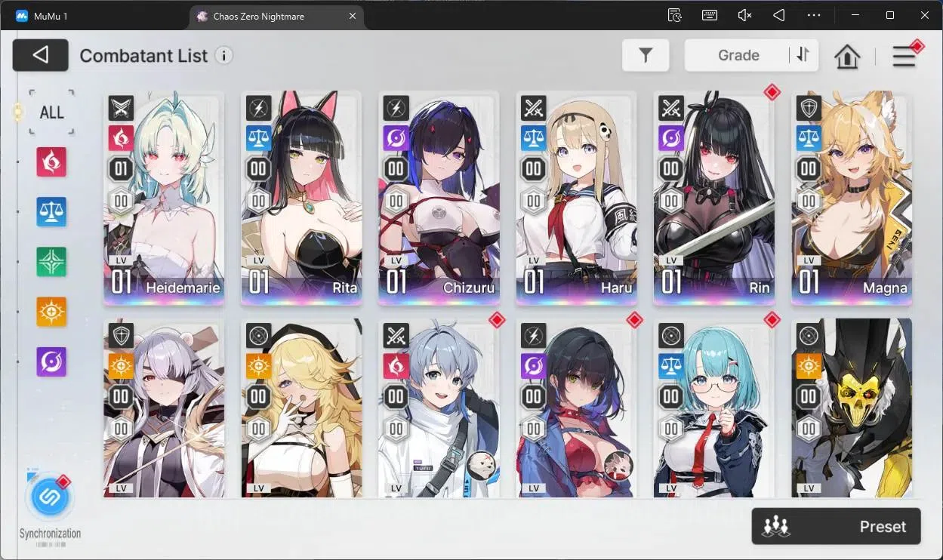This screenshot has width=943, height=560.
Task: Click Magna's shield class icon
Action: click(x=809, y=108)
